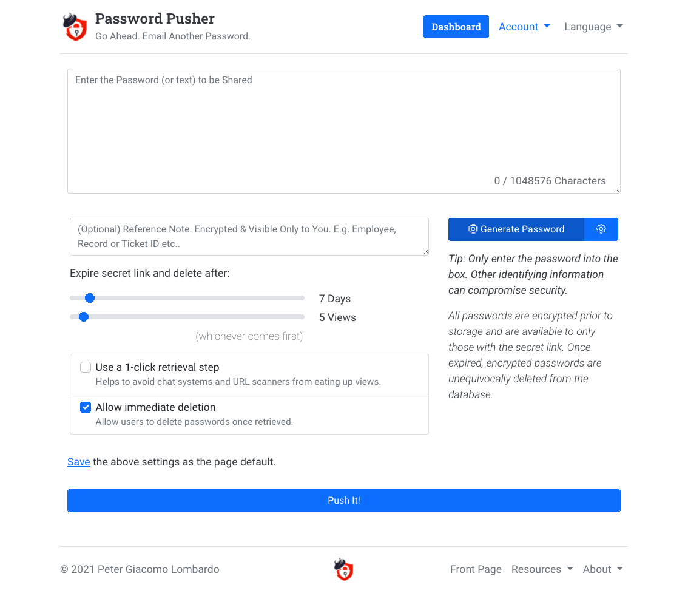Disable the Allow immediate deletion checkbox
The image size is (688, 616).
point(86,407)
